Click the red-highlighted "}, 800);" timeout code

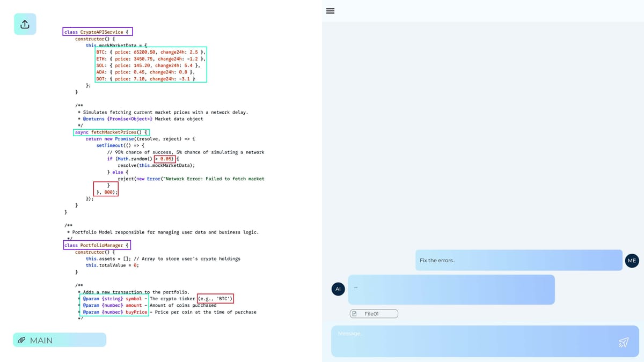pyautogui.click(x=106, y=189)
